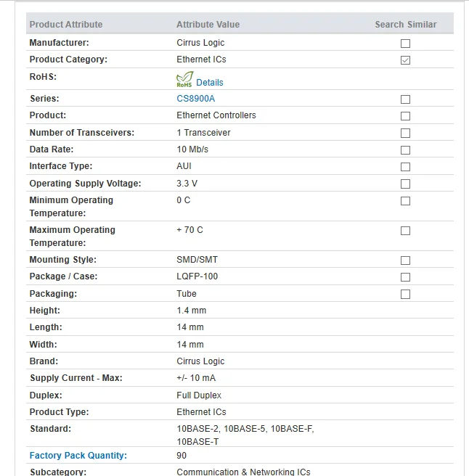Viewport: 469px width, 476px height.
Task: Tick the Interface Type AUI checkbox
Action: click(x=405, y=167)
